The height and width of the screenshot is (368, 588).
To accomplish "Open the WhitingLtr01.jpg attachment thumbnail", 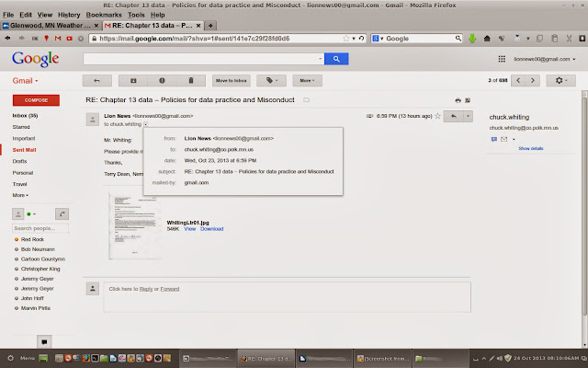I will click(x=135, y=225).
